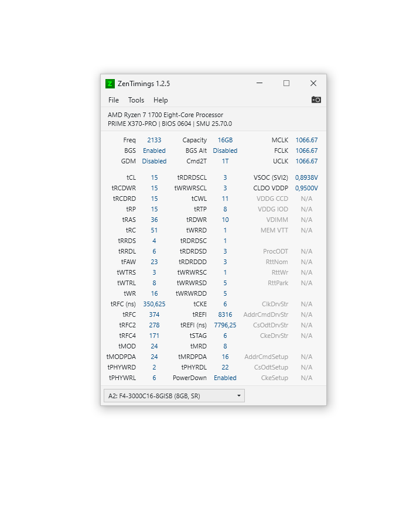Open the Tools menu

(x=136, y=100)
